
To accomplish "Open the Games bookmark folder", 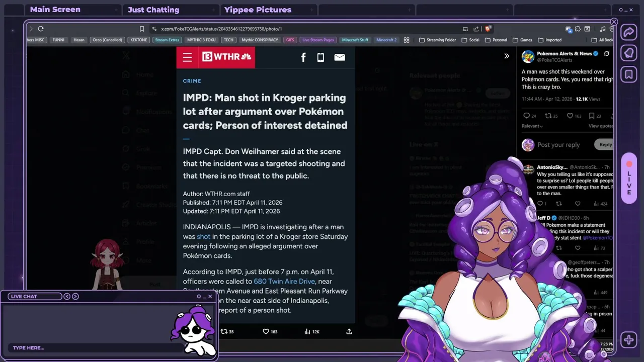I will click(x=522, y=40).
